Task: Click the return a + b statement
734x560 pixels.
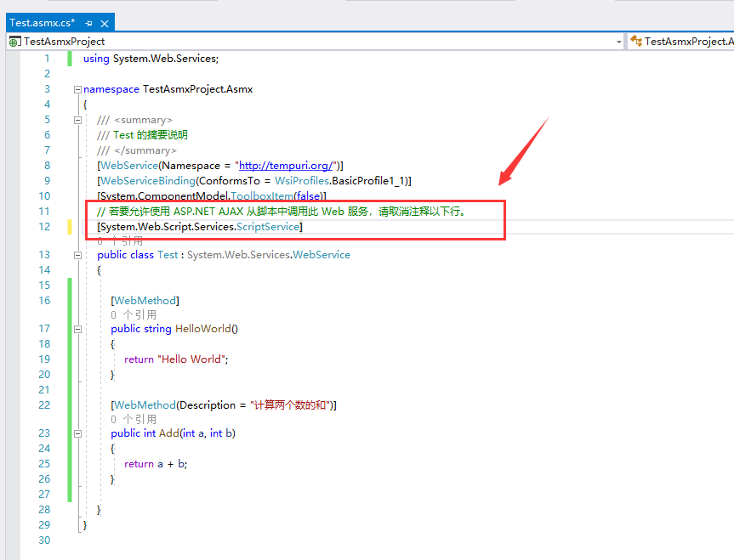Action: (156, 464)
